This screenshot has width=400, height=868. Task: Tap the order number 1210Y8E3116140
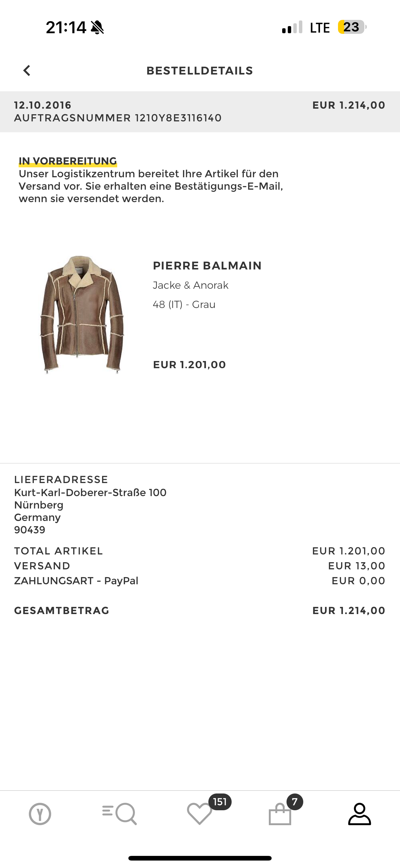coord(178,118)
